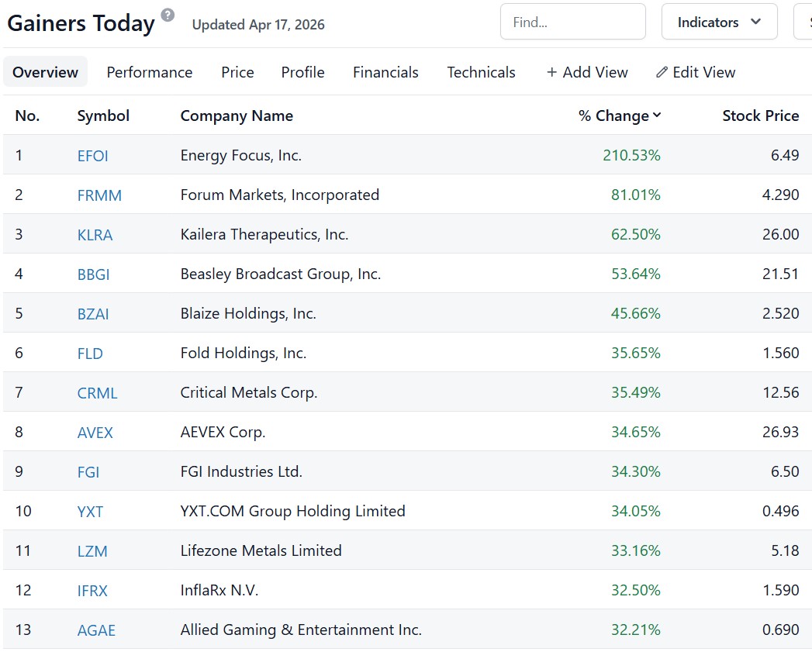The image size is (812, 652).
Task: Click the pencil icon in Edit View
Action: [x=662, y=72]
